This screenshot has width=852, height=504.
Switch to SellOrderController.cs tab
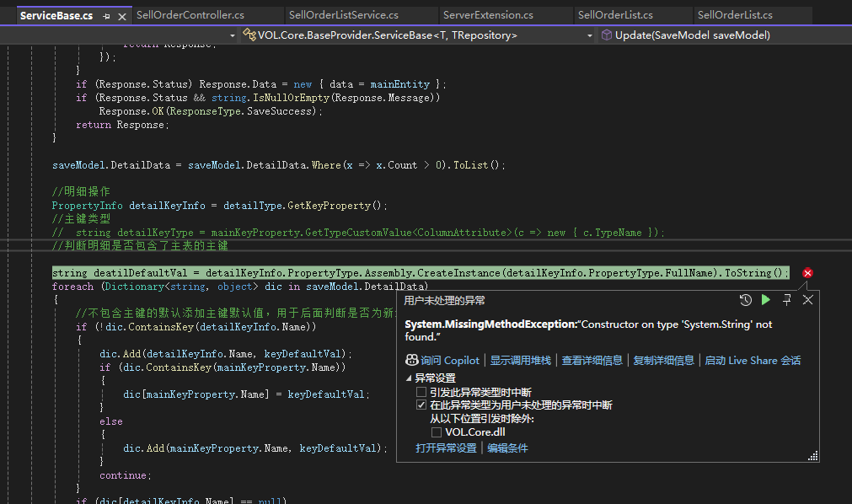click(x=190, y=15)
